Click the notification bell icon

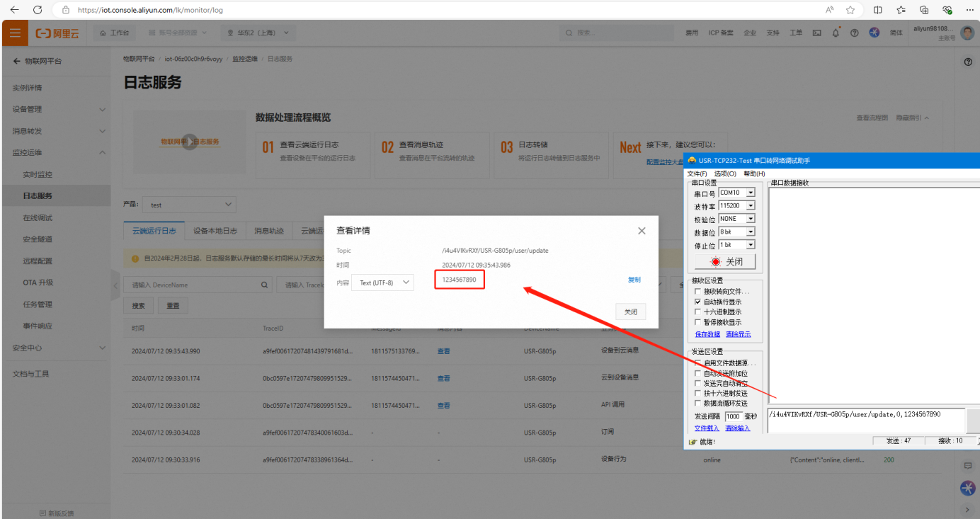click(836, 33)
